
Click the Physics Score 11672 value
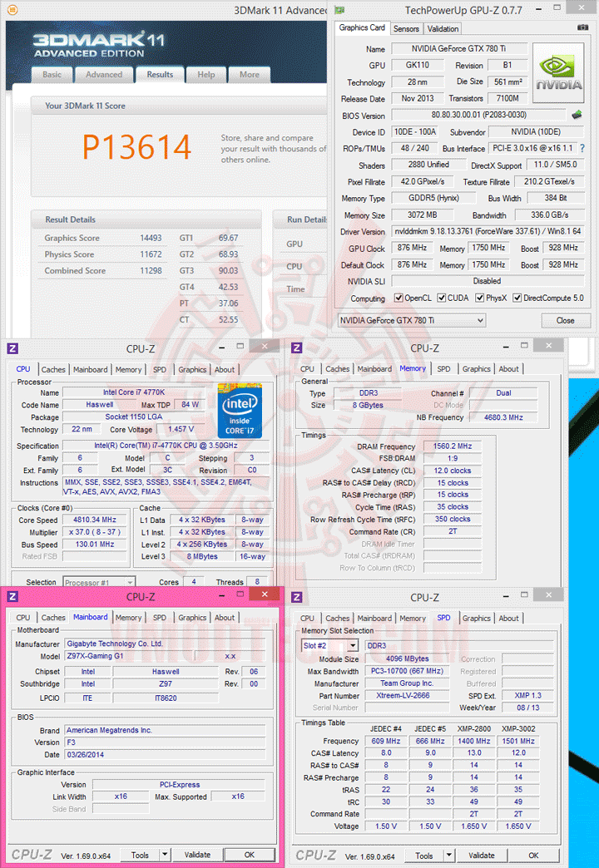coord(151,254)
